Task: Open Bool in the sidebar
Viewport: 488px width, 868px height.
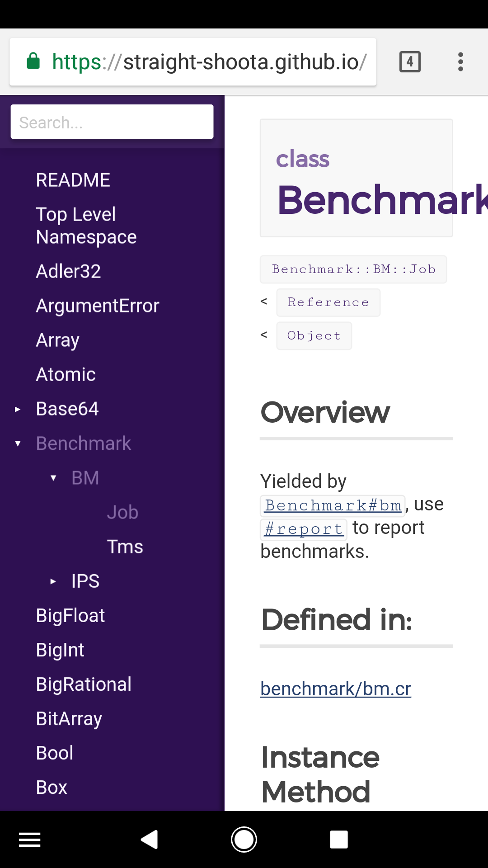Action: tap(55, 753)
